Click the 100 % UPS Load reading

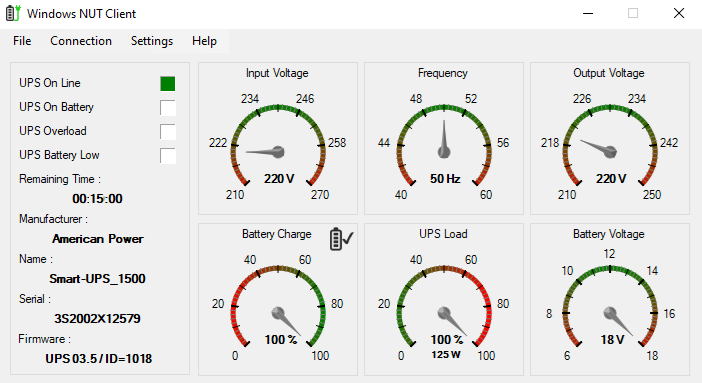click(447, 340)
